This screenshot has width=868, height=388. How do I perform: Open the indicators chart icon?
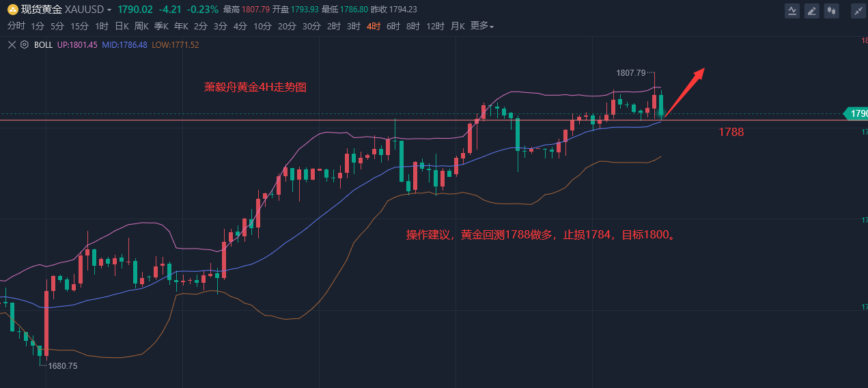(792, 10)
